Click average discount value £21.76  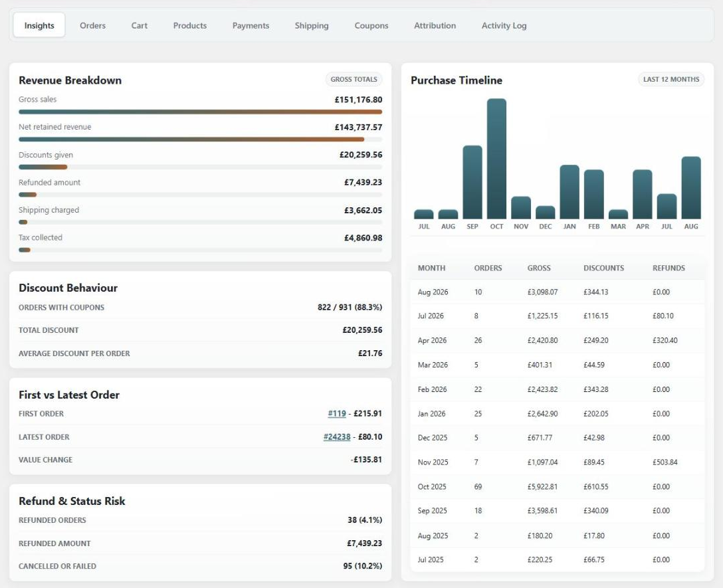coord(370,353)
